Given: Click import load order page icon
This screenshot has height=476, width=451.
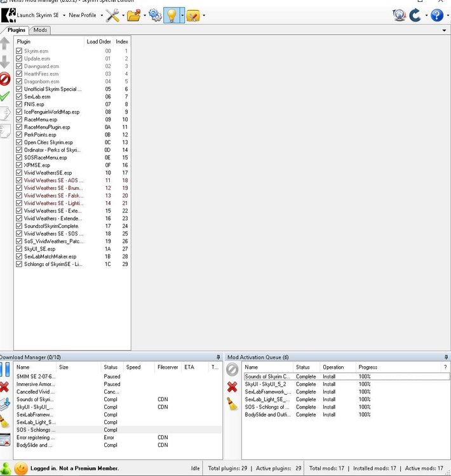Looking at the screenshot, I should coord(5,131).
